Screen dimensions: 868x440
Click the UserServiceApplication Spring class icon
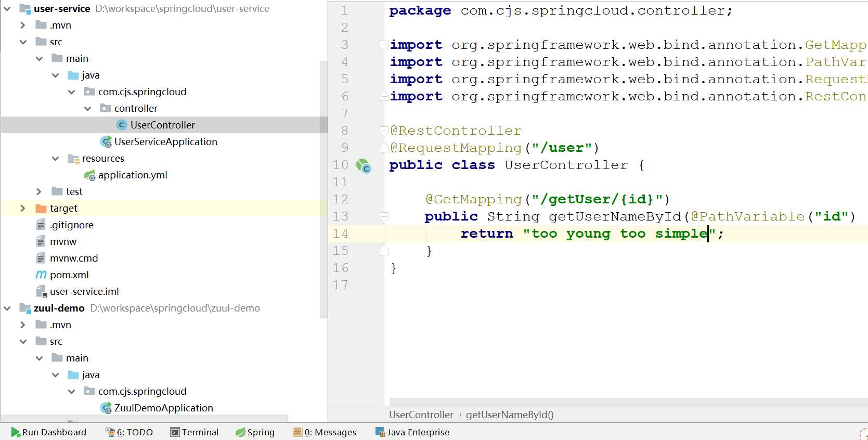[x=106, y=141]
